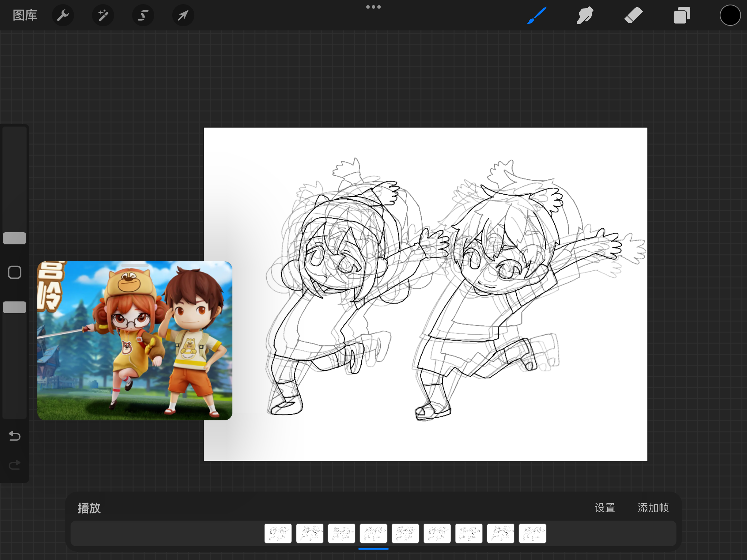747x560 pixels.
Task: Select the Selection S tool
Action: click(x=143, y=15)
